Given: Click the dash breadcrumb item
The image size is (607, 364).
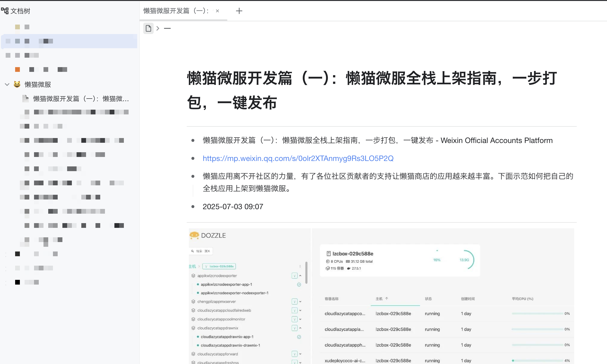Looking at the screenshot, I should click(167, 28).
